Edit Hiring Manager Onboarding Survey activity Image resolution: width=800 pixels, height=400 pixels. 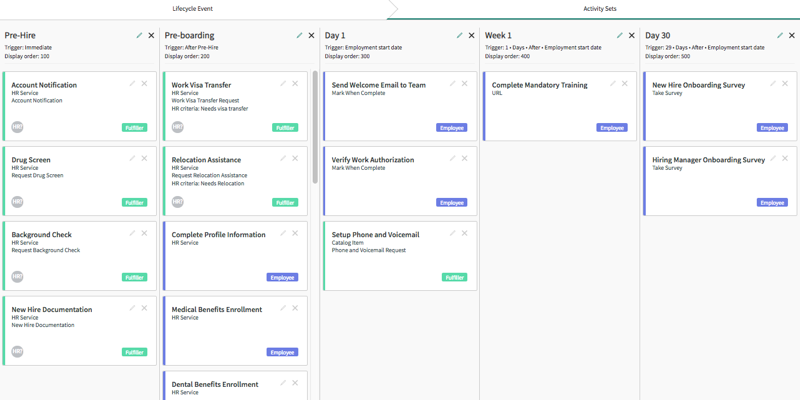click(773, 158)
